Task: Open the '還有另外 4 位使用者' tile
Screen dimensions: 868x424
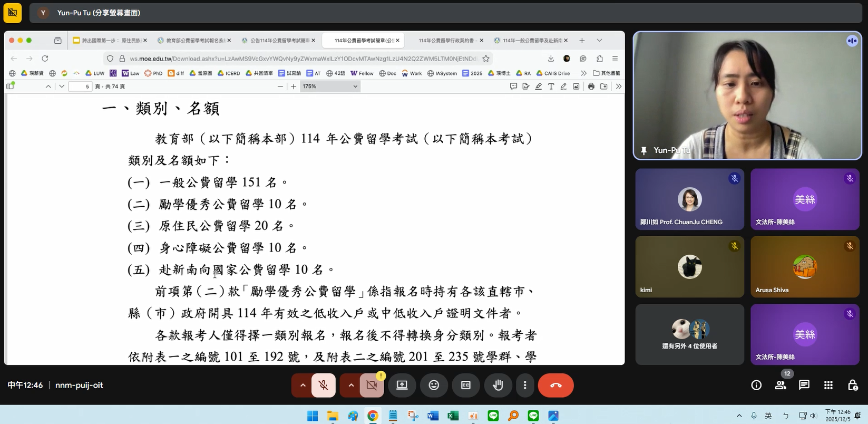Action: pos(689,334)
